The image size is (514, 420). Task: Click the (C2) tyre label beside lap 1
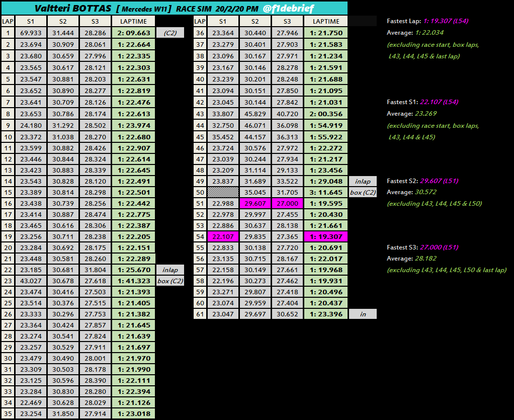pyautogui.click(x=170, y=33)
